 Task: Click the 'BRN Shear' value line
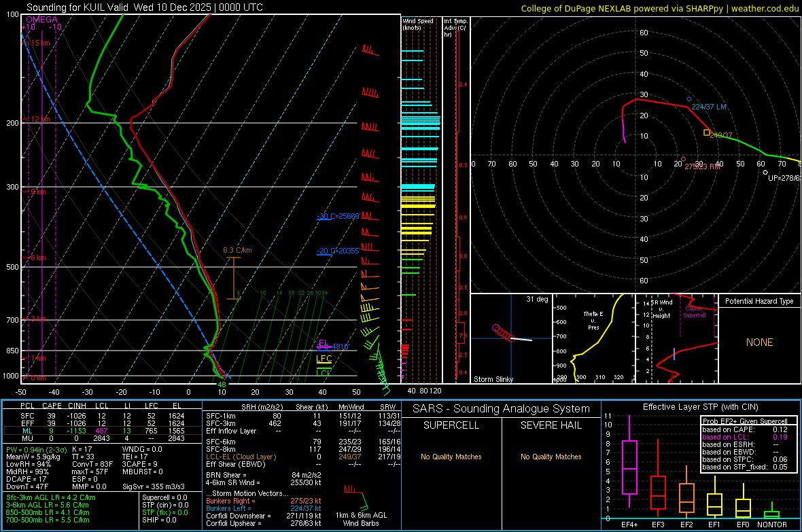[x=264, y=475]
